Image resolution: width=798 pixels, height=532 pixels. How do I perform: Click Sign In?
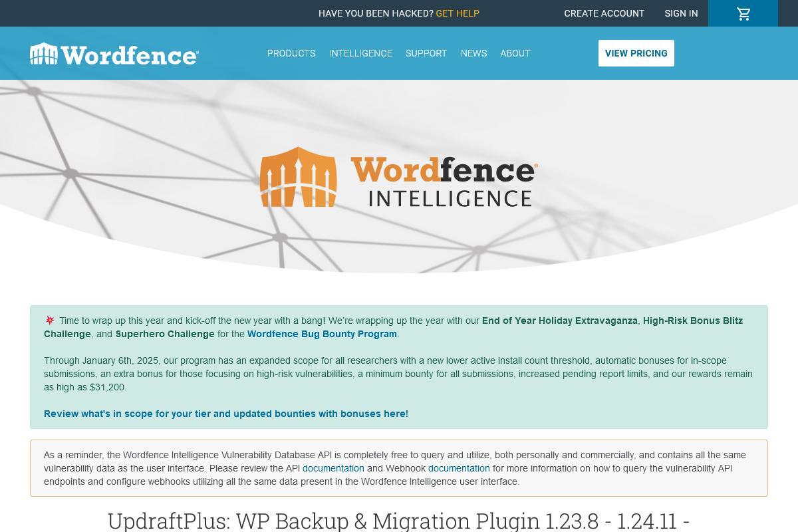pos(681,13)
